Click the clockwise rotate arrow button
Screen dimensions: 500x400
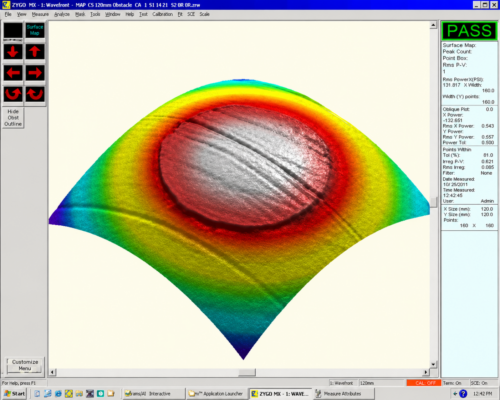pyautogui.click(x=35, y=94)
